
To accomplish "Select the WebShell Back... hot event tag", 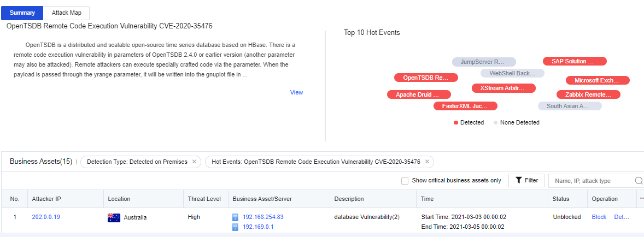I will 513,73.
